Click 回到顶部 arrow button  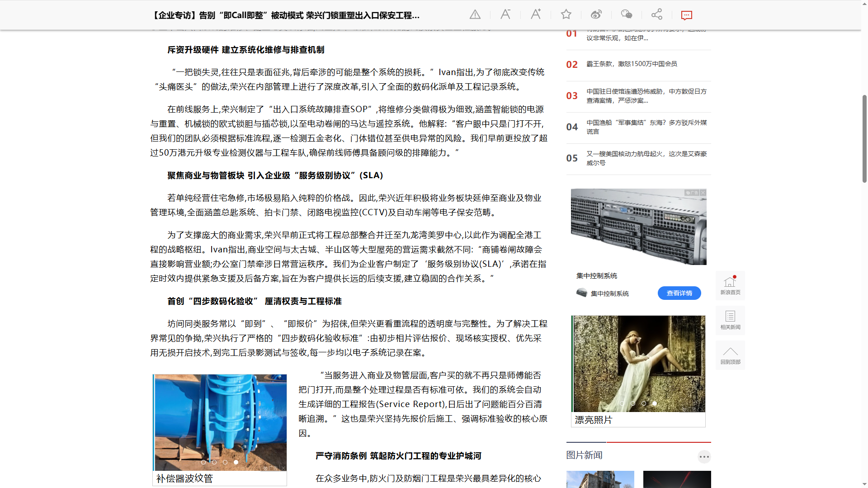tap(730, 355)
